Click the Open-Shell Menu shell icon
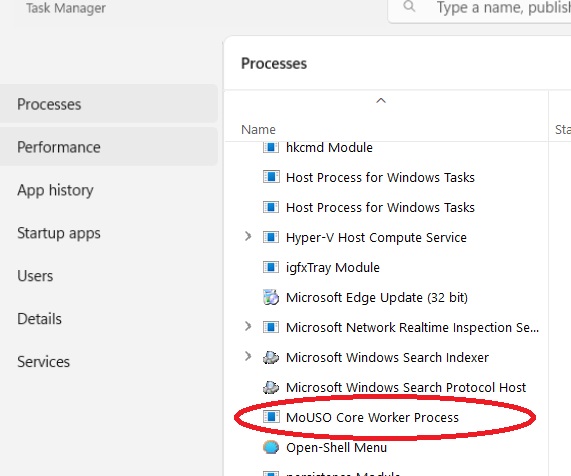The image size is (571, 476). 271,447
